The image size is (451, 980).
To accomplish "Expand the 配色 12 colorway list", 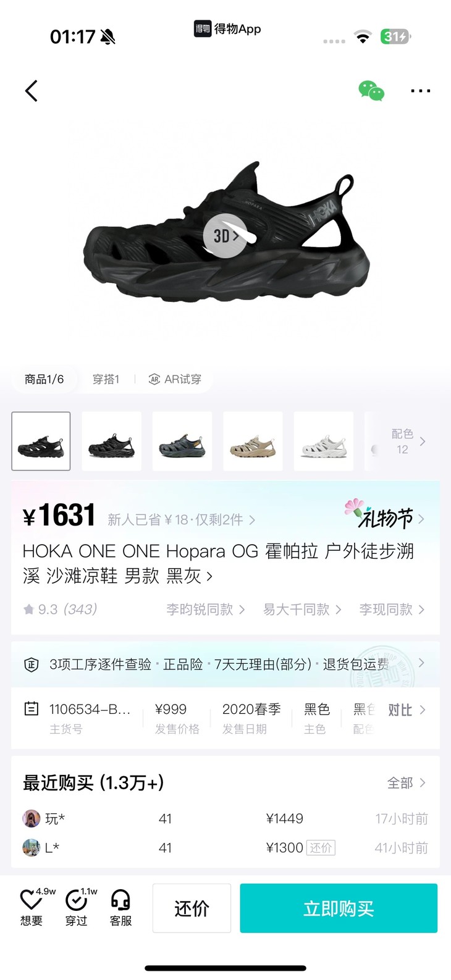I will (x=408, y=442).
